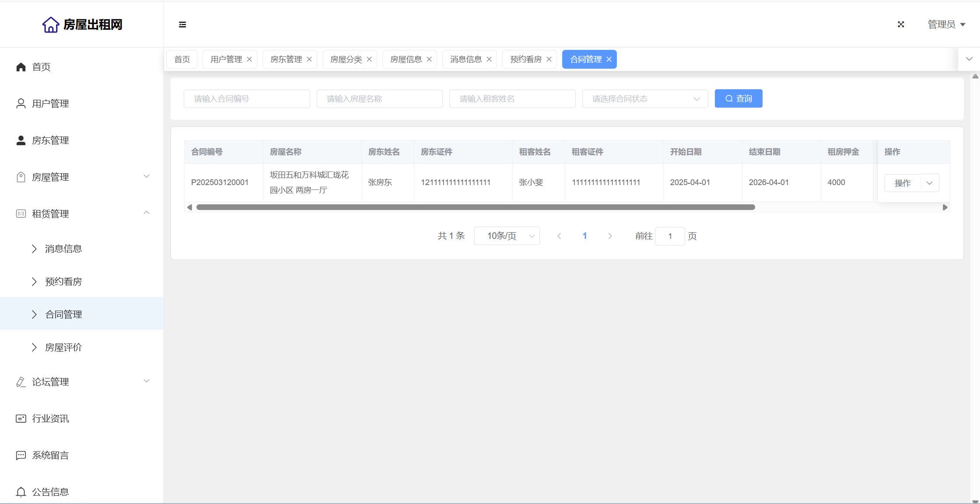Screen dimensions: 980x504
Task: Click the 房屋出租网 house logo icon
Action: point(51,25)
